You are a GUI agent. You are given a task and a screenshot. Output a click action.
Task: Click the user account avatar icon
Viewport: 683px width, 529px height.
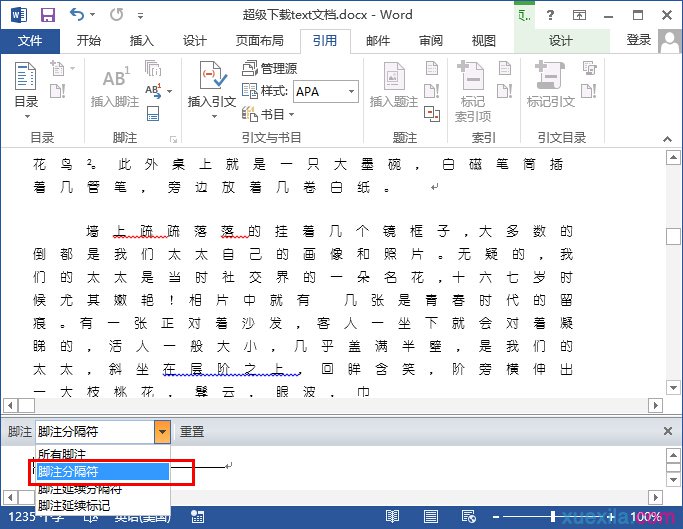[x=669, y=41]
